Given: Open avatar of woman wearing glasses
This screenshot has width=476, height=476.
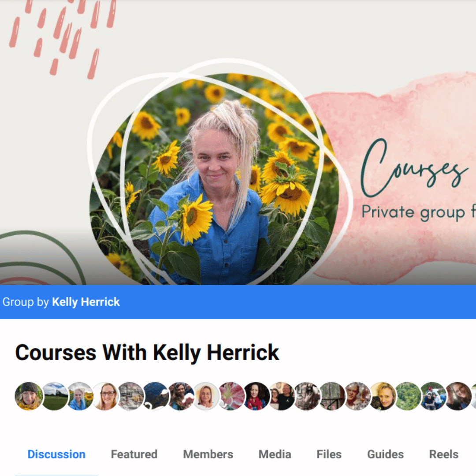Looking at the screenshot, I should 105,396.
